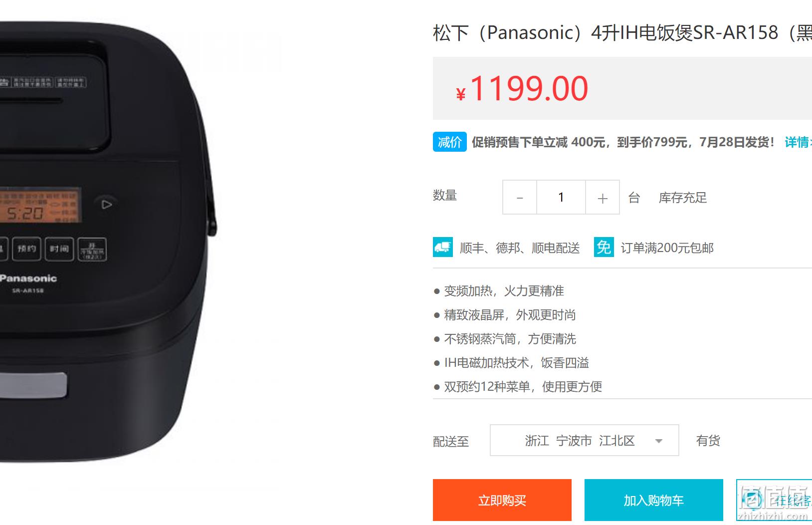Click the delivery truck shipping icon
The width and height of the screenshot is (812, 525).
click(443, 247)
